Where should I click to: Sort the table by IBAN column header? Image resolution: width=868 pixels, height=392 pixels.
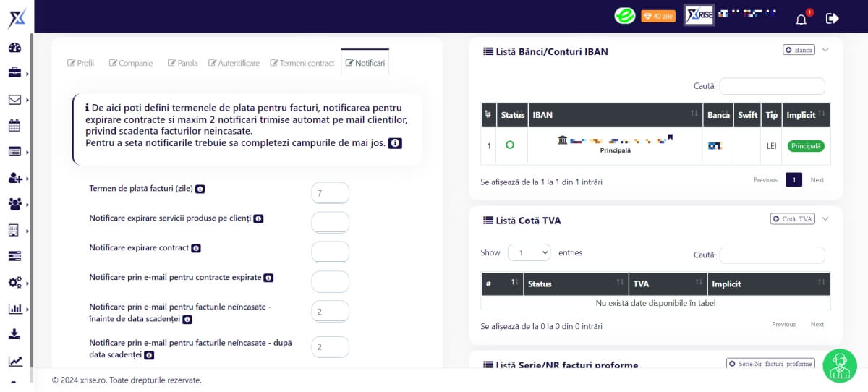pyautogui.click(x=615, y=115)
